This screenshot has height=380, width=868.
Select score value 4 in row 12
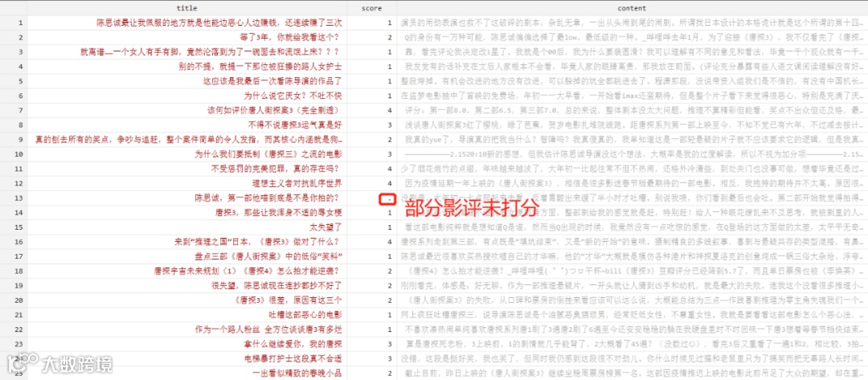point(390,183)
